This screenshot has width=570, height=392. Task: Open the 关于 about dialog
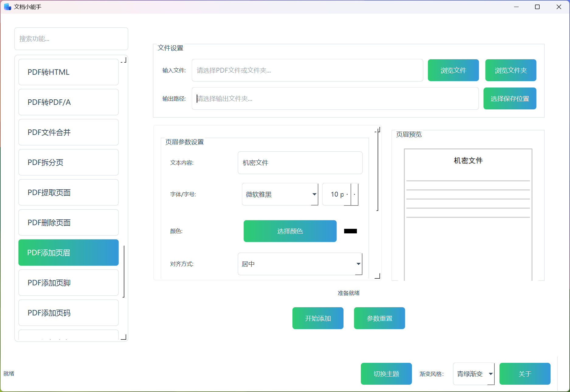click(525, 374)
